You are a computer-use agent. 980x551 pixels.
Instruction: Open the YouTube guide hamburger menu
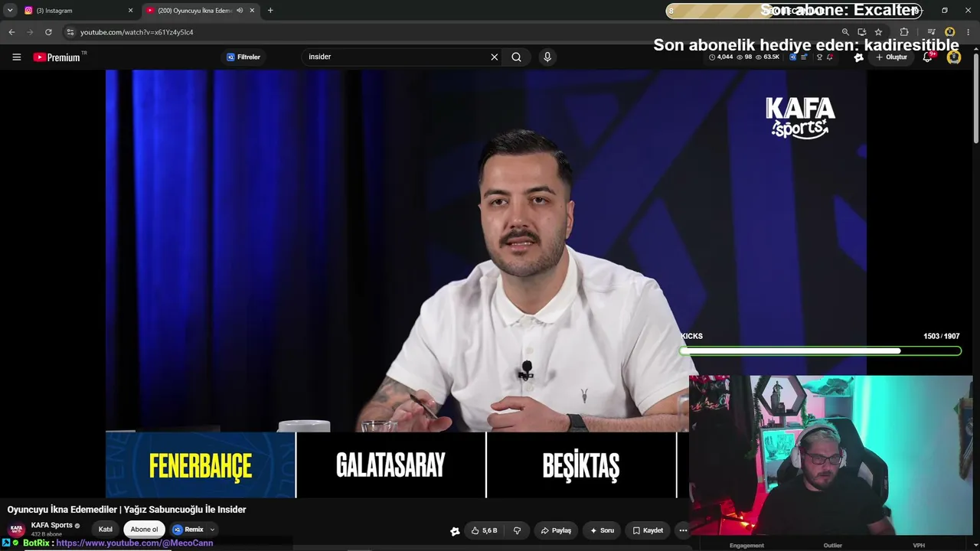(x=16, y=57)
